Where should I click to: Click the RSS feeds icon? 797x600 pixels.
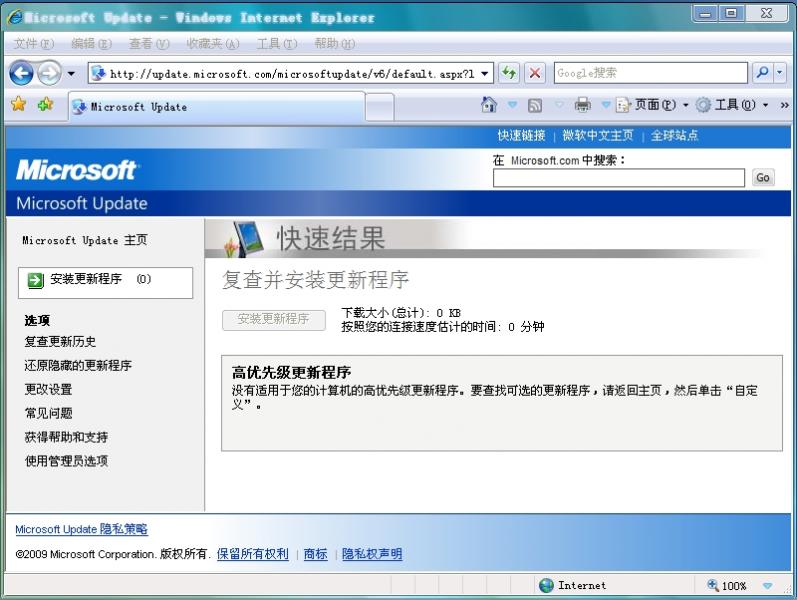pyautogui.click(x=535, y=105)
